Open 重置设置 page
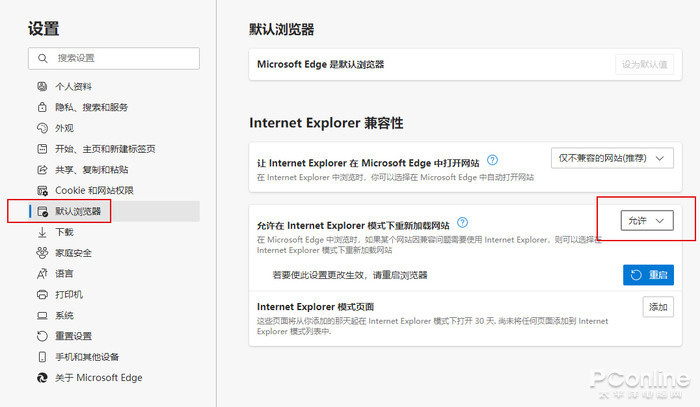The image size is (700, 407). [x=73, y=336]
